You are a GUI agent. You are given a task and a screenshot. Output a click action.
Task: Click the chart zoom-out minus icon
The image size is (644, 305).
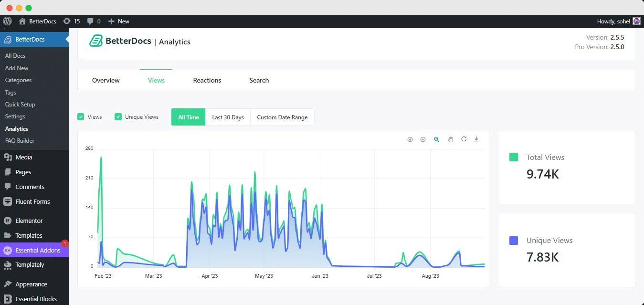[x=423, y=139]
